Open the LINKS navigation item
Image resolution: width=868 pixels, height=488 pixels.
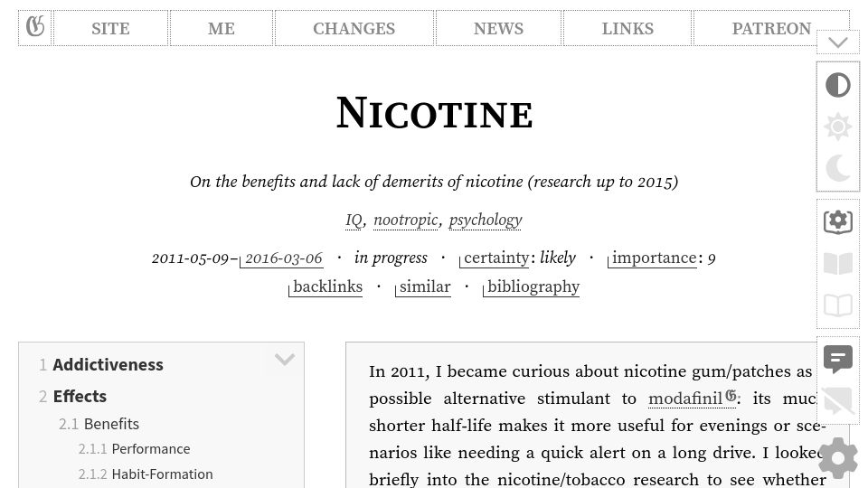627,28
